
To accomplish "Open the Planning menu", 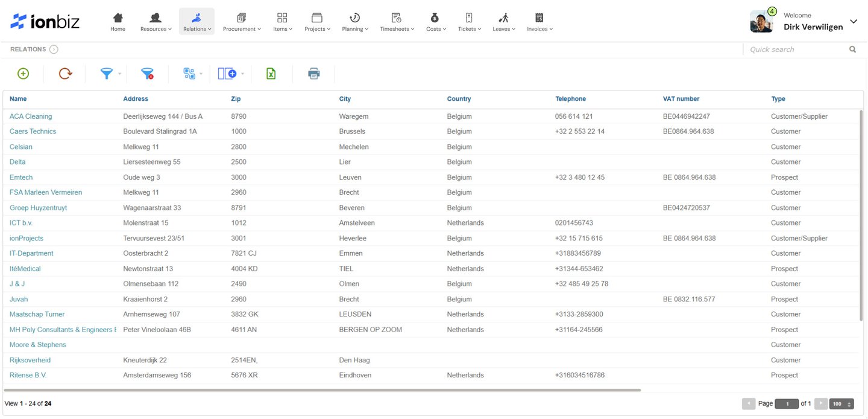I will (x=355, y=22).
